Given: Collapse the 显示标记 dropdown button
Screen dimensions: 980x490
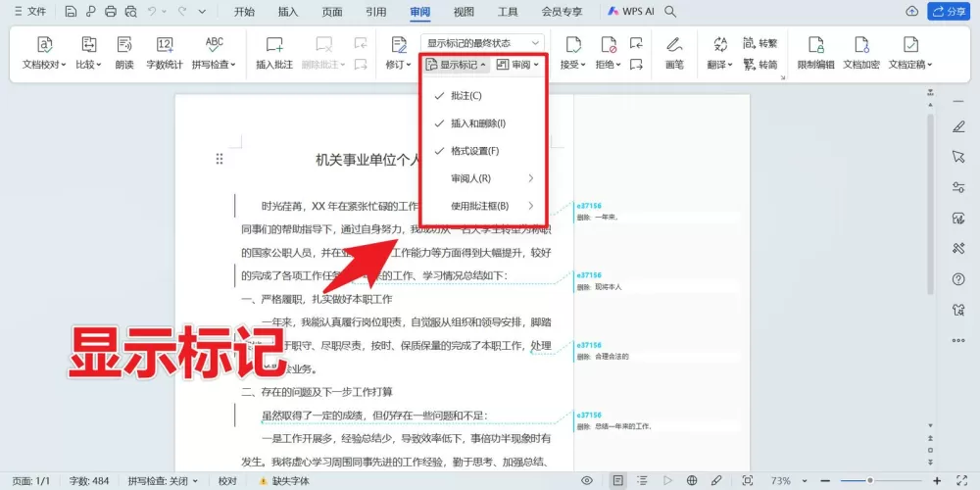Looking at the screenshot, I should 456,65.
